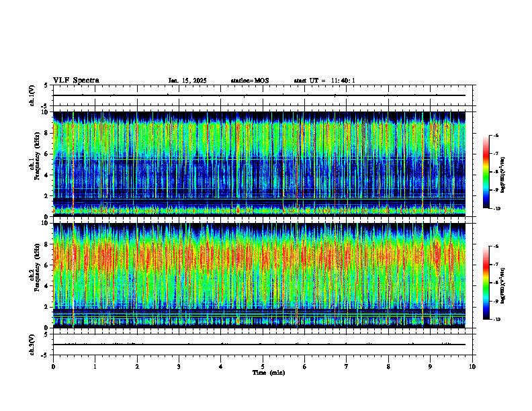The height and width of the screenshot is (411, 532).
Task: Click time axis tick label "10"
Action: click(472, 367)
